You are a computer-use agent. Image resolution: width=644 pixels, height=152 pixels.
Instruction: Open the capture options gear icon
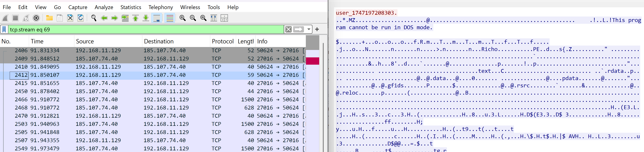[36, 18]
